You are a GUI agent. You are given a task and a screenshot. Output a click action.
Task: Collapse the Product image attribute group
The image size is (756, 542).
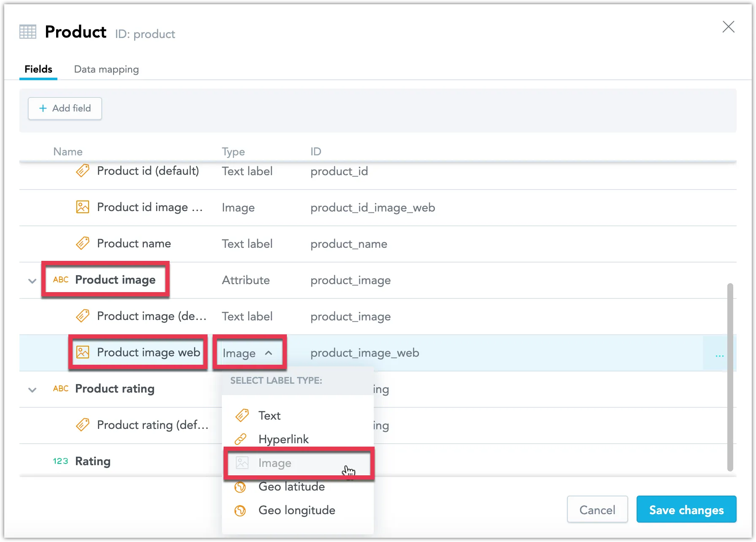point(32,281)
